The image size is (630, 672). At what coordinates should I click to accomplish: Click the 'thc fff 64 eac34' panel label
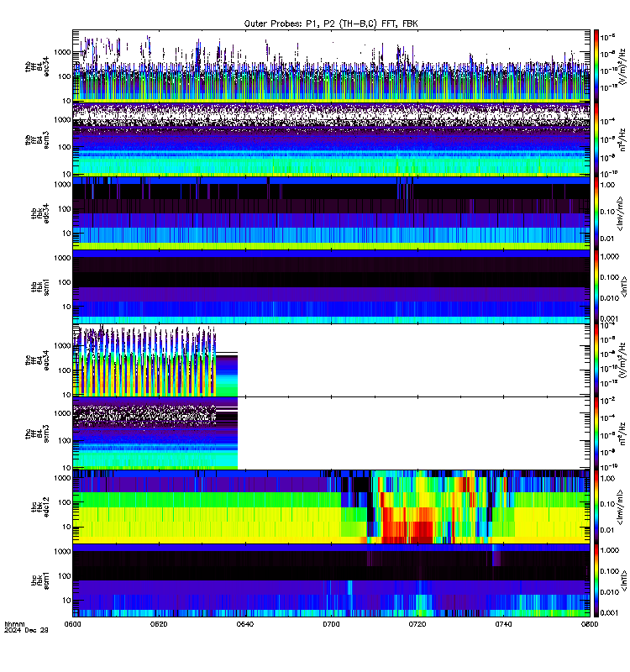click(x=37, y=360)
